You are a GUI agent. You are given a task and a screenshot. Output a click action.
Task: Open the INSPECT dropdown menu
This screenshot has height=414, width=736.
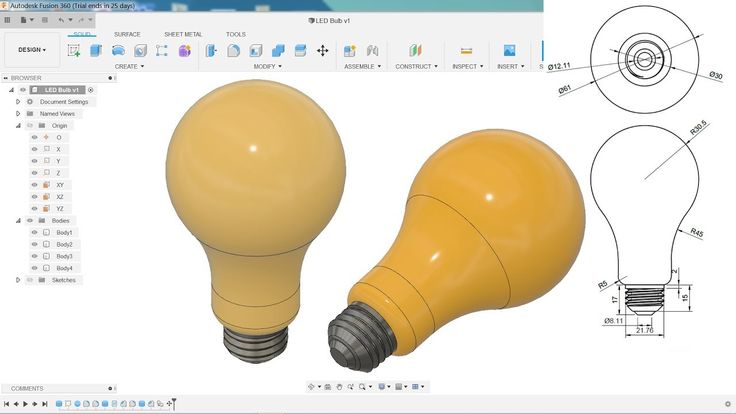[x=468, y=67]
